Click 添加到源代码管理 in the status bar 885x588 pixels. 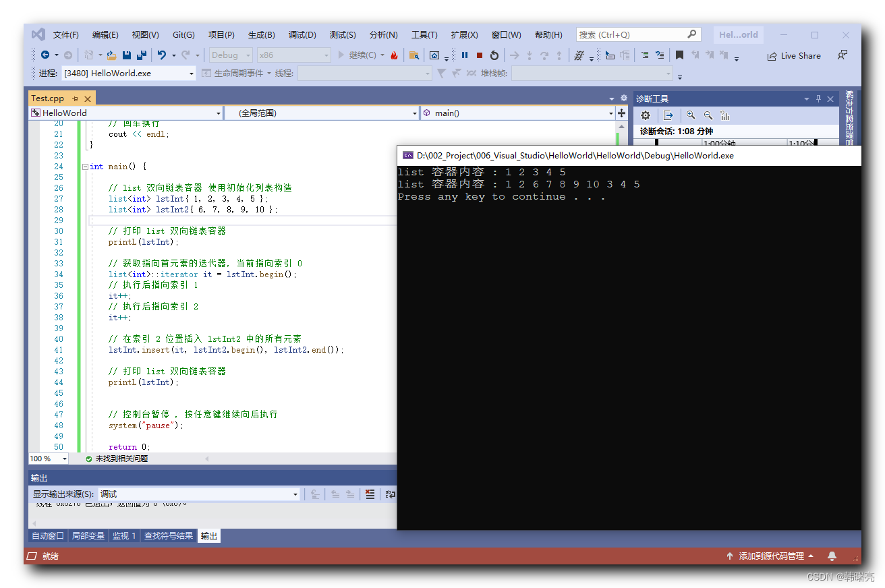770,556
